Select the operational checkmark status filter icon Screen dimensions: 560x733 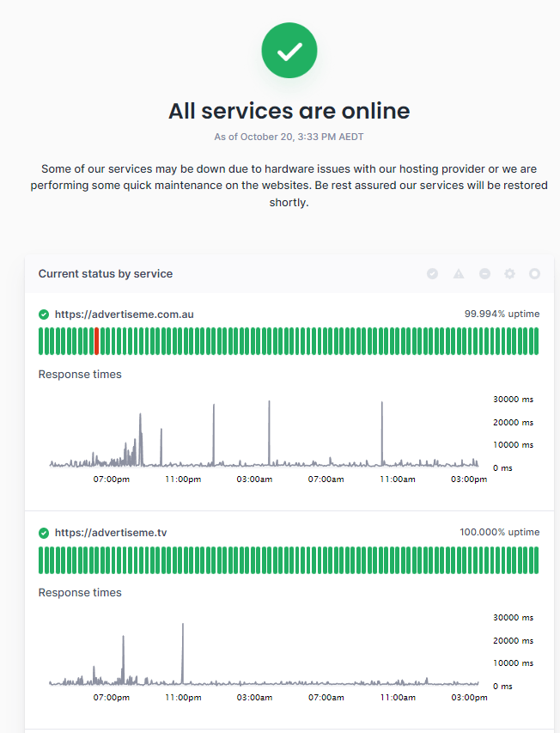432,273
